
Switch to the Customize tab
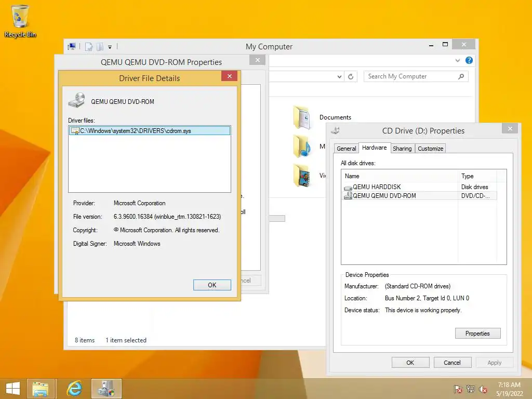(x=430, y=149)
